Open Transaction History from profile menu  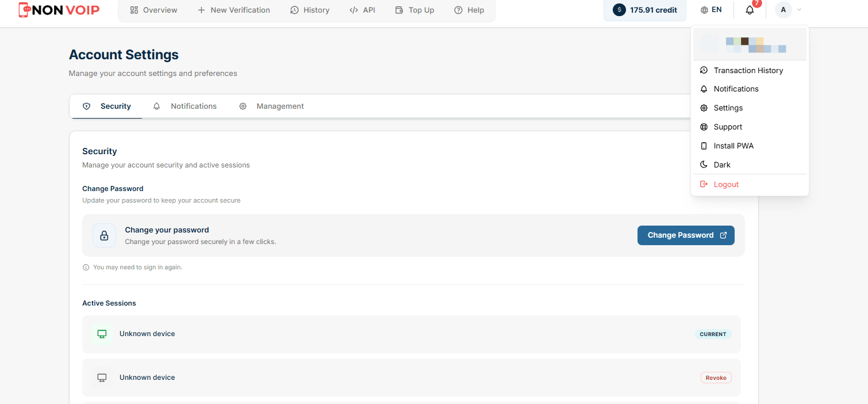[750, 70]
